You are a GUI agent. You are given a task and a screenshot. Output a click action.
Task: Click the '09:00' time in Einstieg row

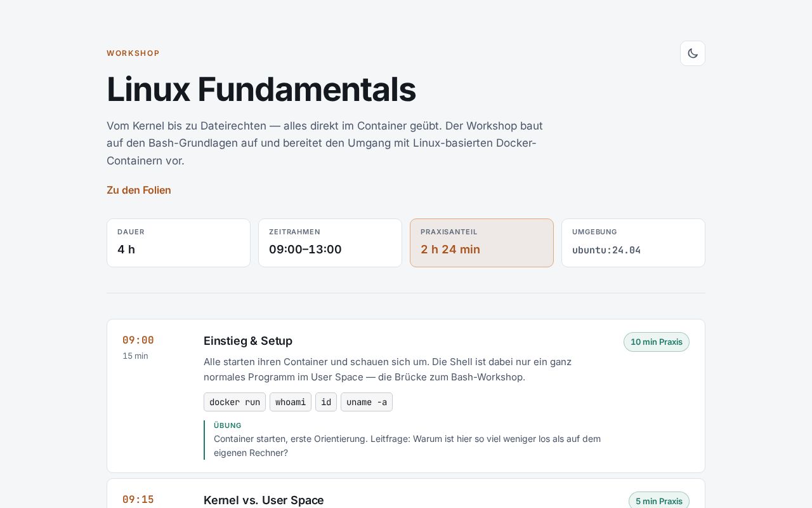pyautogui.click(x=138, y=340)
